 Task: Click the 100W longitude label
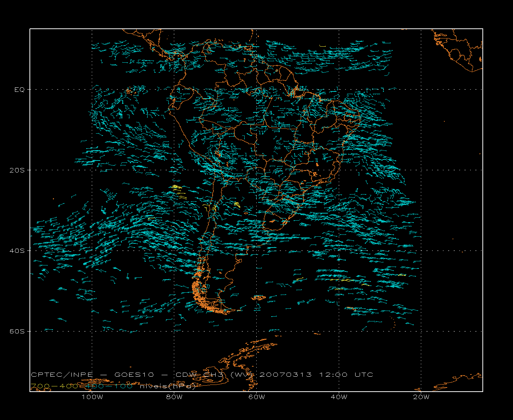(x=92, y=397)
